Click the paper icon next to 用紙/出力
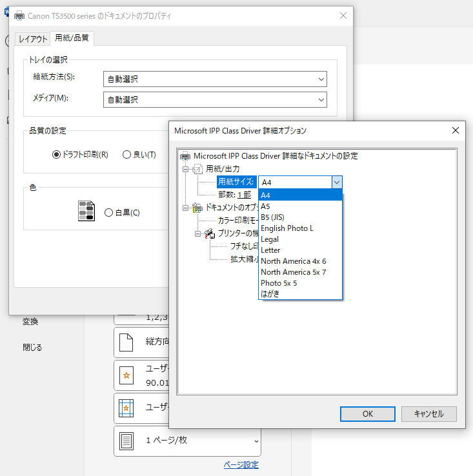The height and width of the screenshot is (476, 473). click(x=197, y=169)
